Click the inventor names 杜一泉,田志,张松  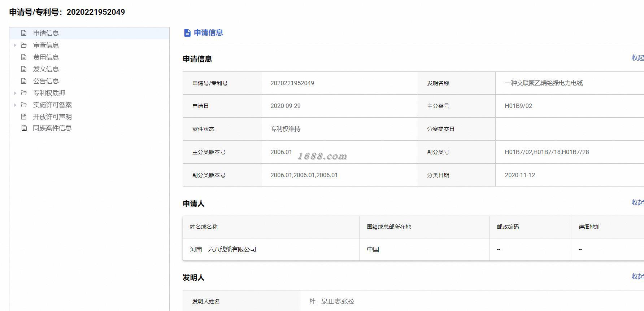[332, 301]
